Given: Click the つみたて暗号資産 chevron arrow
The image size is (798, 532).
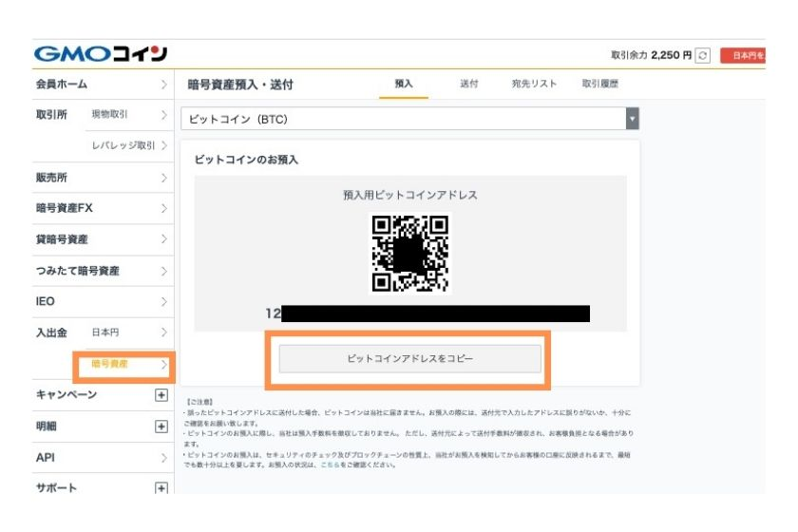Looking at the screenshot, I should pos(163,272).
